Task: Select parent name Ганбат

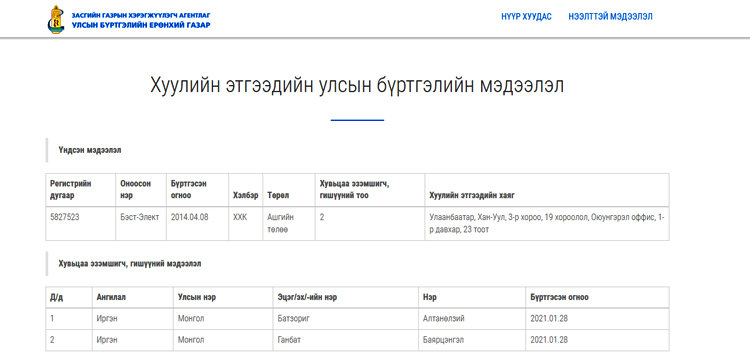Action: [289, 340]
